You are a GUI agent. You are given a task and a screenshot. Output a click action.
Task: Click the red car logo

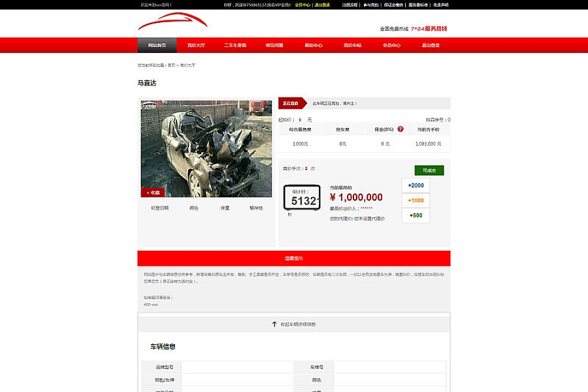click(x=172, y=21)
